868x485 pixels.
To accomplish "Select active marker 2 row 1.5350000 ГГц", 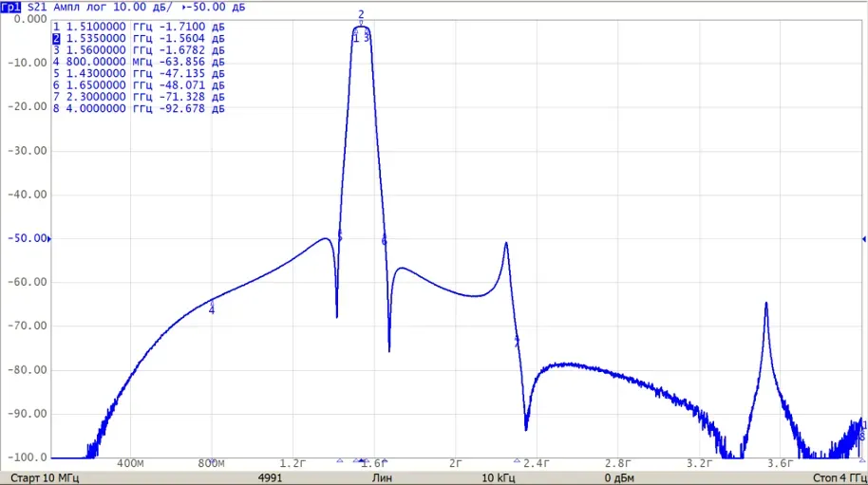I will click(139, 38).
